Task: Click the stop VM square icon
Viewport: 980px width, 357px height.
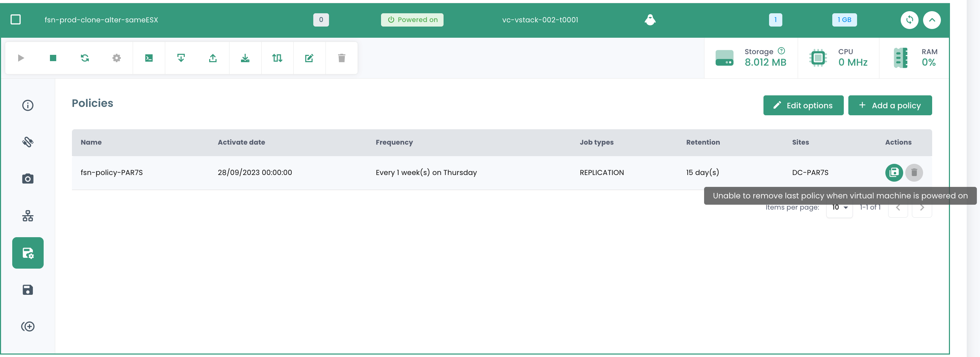Action: (x=53, y=58)
